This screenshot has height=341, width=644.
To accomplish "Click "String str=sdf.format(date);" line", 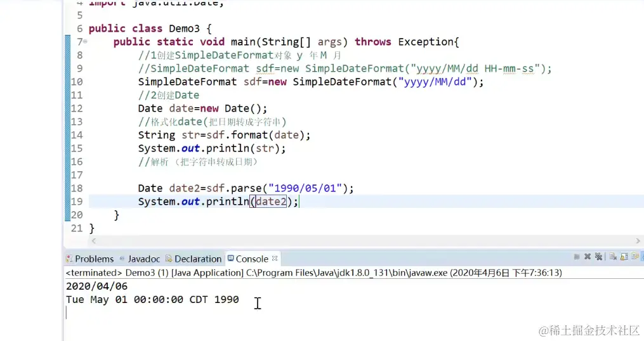I will (x=224, y=135).
